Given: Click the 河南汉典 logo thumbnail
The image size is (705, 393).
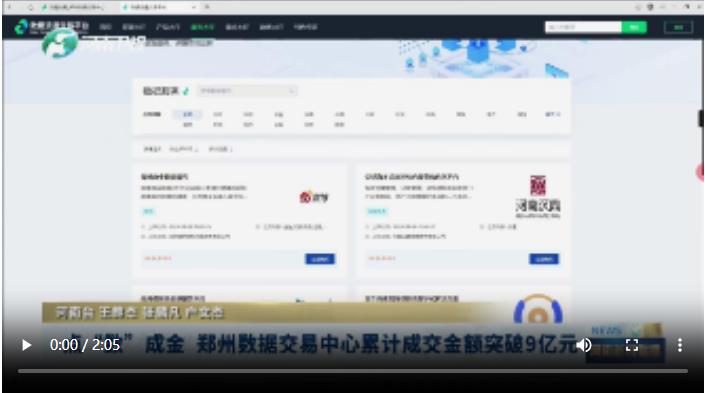Looking at the screenshot, I should (538, 197).
